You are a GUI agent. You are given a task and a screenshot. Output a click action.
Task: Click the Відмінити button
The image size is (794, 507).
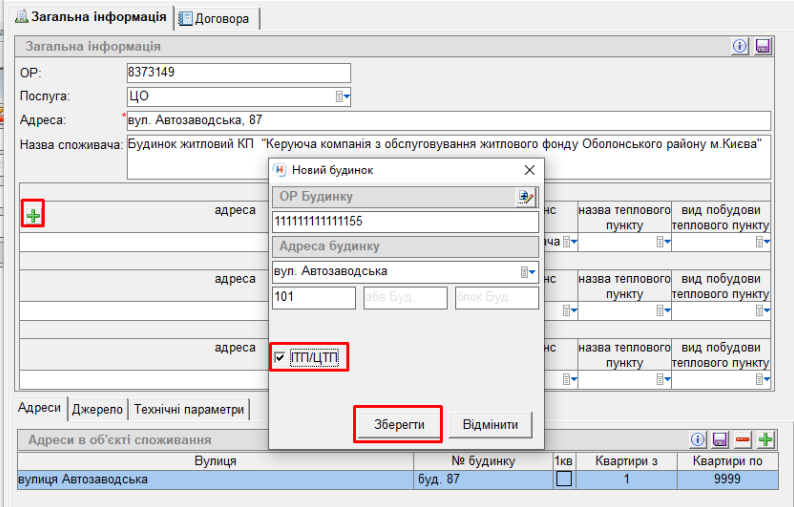point(490,425)
